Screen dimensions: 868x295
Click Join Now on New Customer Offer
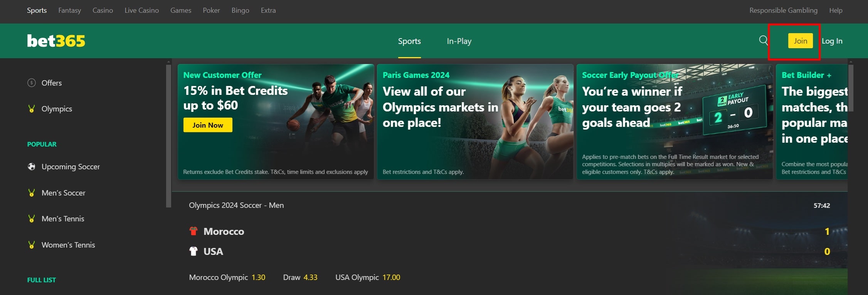click(x=208, y=125)
